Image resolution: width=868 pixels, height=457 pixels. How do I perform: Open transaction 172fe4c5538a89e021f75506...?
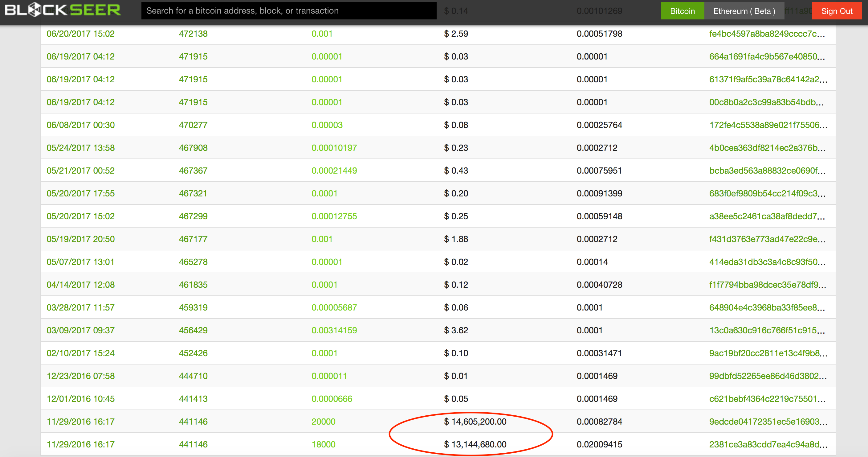pyautogui.click(x=768, y=125)
